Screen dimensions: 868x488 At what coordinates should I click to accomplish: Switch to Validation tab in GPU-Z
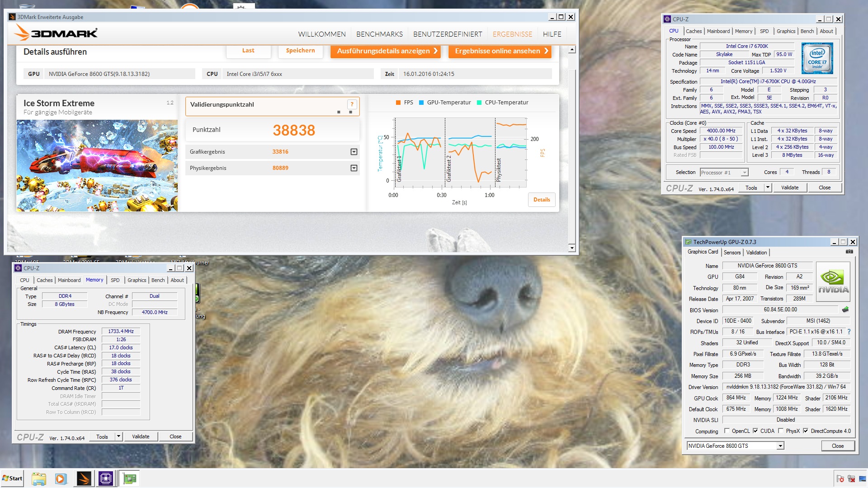[756, 253]
